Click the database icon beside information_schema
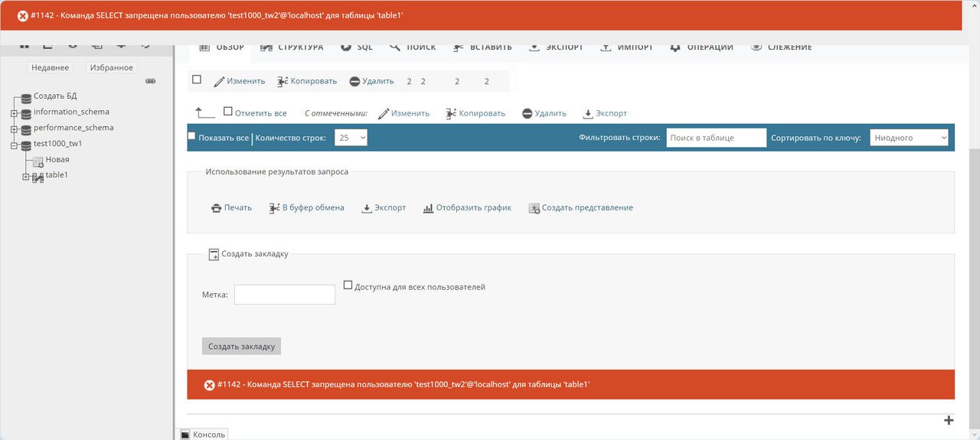Image resolution: width=980 pixels, height=440 pixels. pos(27,112)
